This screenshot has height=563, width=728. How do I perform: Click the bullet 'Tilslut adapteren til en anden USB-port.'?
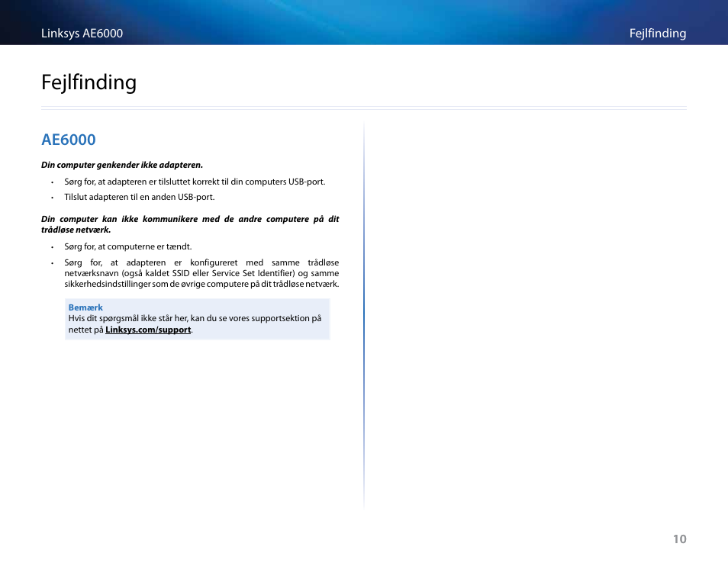(x=140, y=198)
